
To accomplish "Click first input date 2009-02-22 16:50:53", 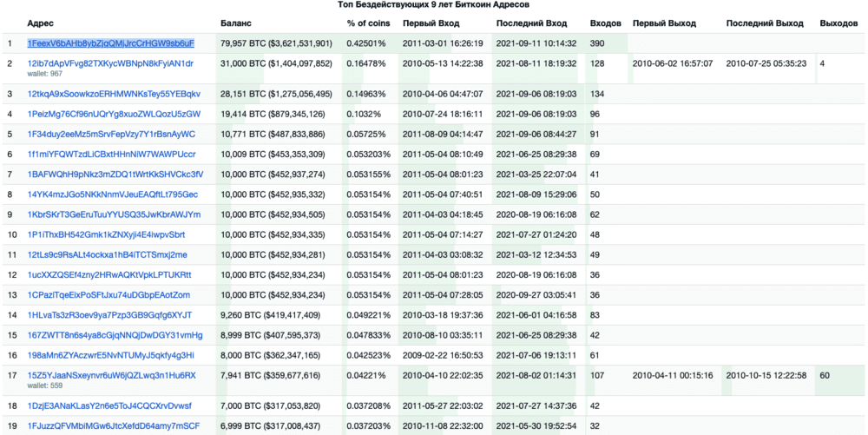I will (x=443, y=355).
